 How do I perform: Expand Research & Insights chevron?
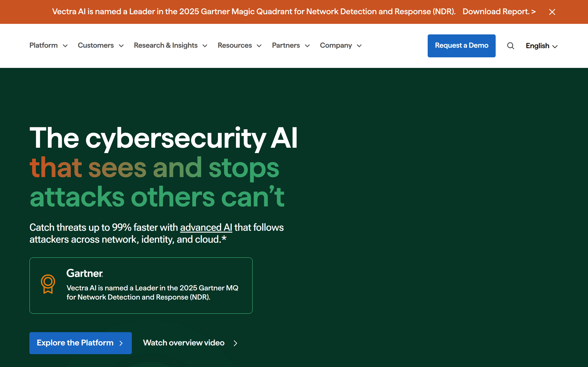(205, 46)
